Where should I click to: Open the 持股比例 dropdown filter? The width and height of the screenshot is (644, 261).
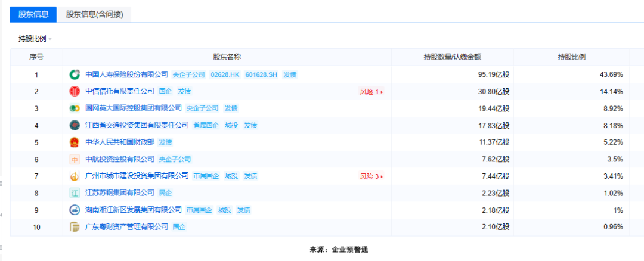tap(35, 39)
